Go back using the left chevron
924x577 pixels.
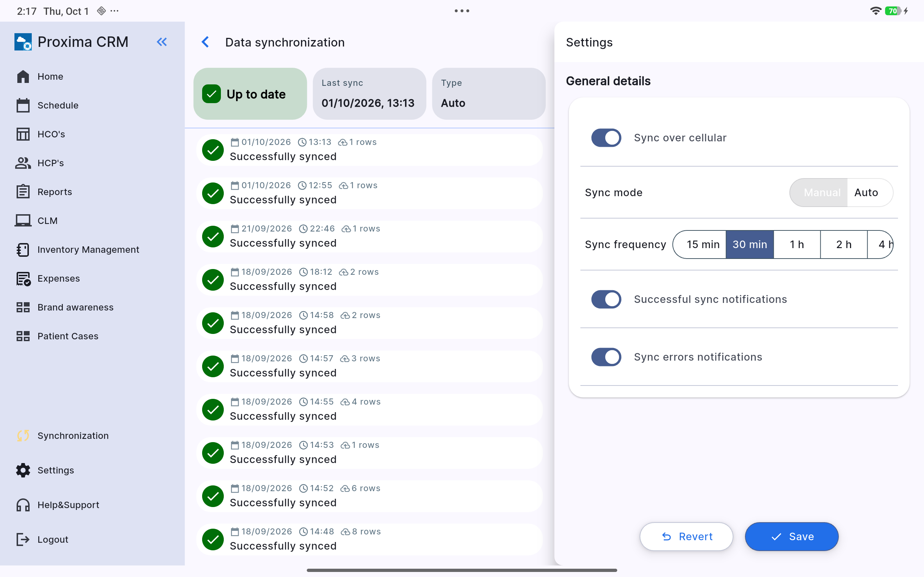[205, 42]
